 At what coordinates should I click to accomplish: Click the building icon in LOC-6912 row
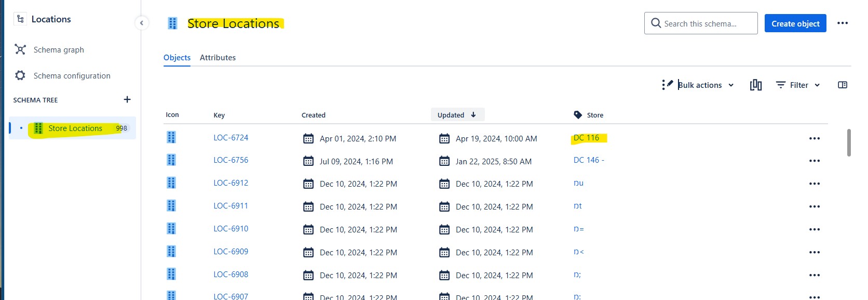pos(171,183)
